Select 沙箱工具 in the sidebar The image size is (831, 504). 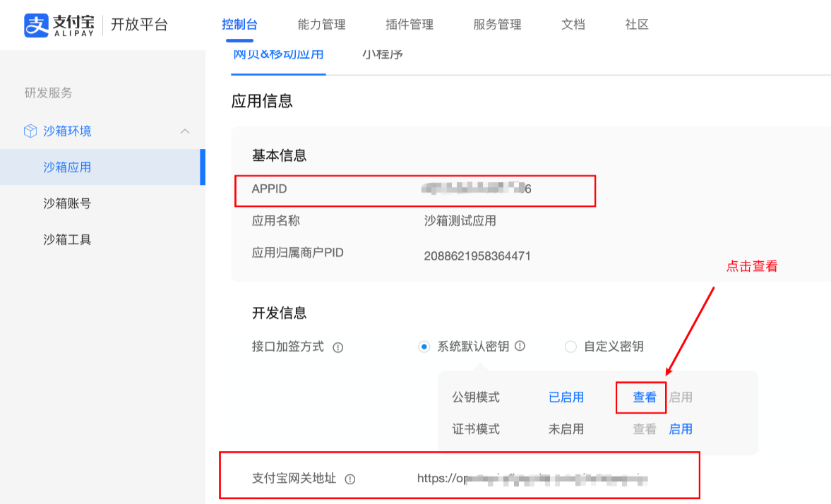point(67,239)
